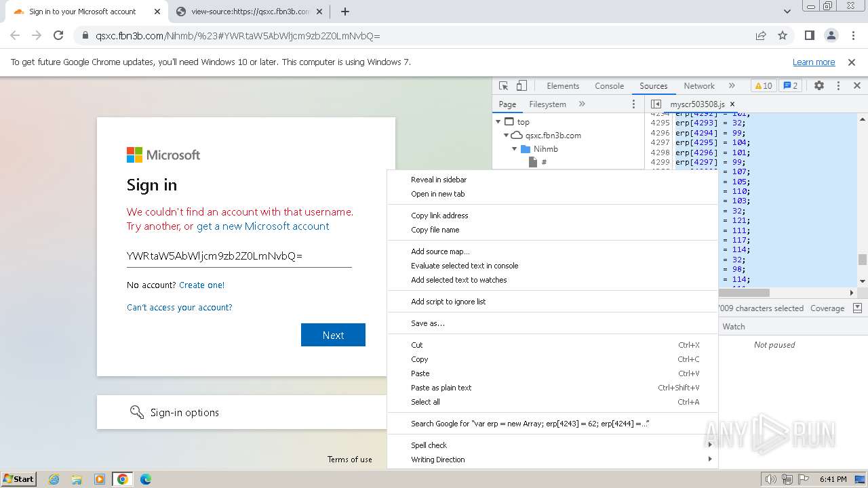The height and width of the screenshot is (488, 868).
Task: Close the view-source tab
Action: tap(319, 12)
